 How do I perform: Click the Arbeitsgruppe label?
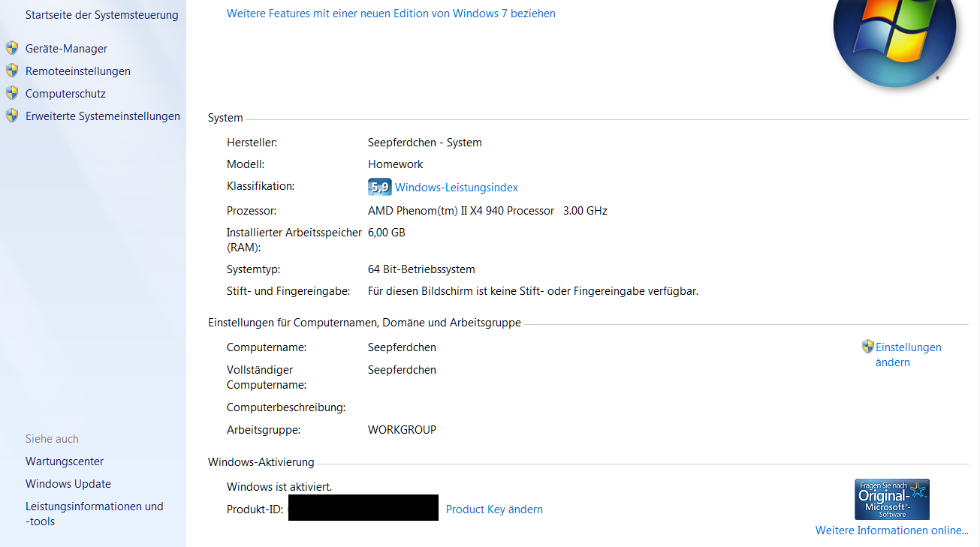(x=264, y=430)
